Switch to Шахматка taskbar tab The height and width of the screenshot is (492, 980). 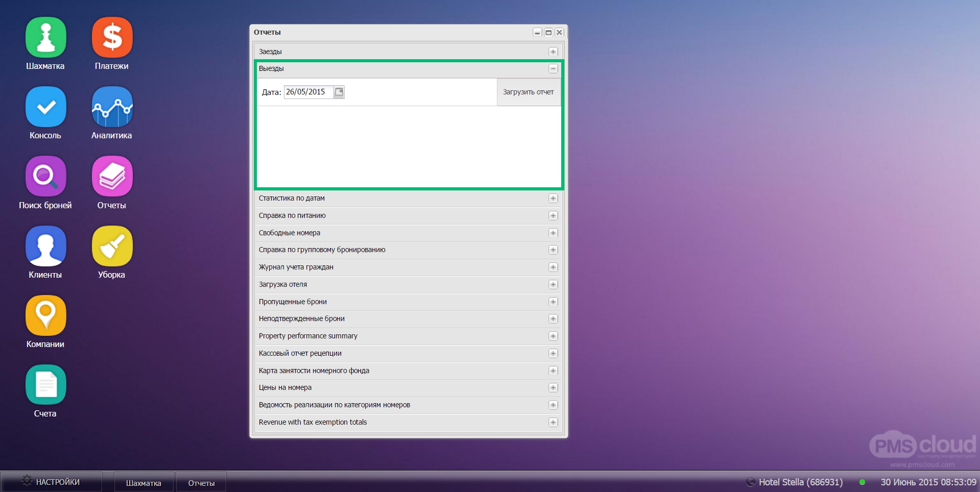pos(144,483)
